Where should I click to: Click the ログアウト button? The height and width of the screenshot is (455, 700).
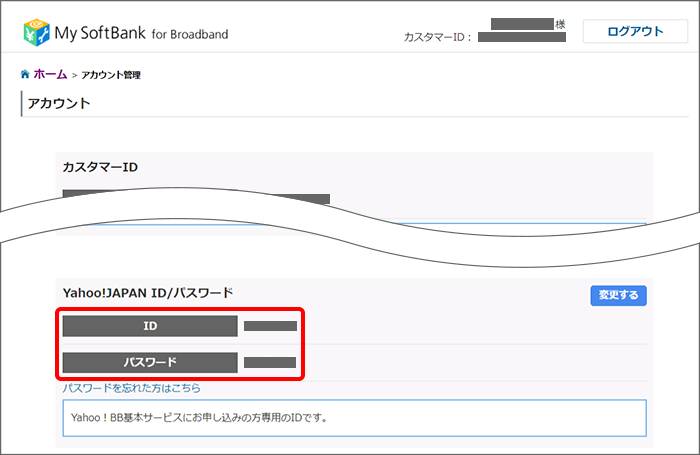635,31
